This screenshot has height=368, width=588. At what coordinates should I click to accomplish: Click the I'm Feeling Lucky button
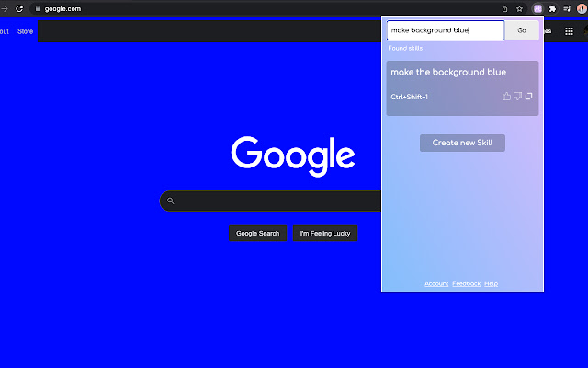pyautogui.click(x=325, y=233)
